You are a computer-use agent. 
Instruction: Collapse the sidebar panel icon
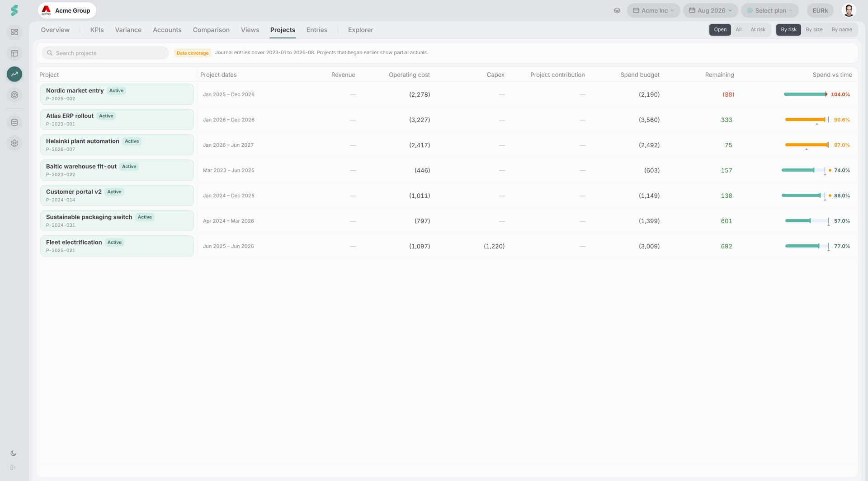tap(13, 467)
